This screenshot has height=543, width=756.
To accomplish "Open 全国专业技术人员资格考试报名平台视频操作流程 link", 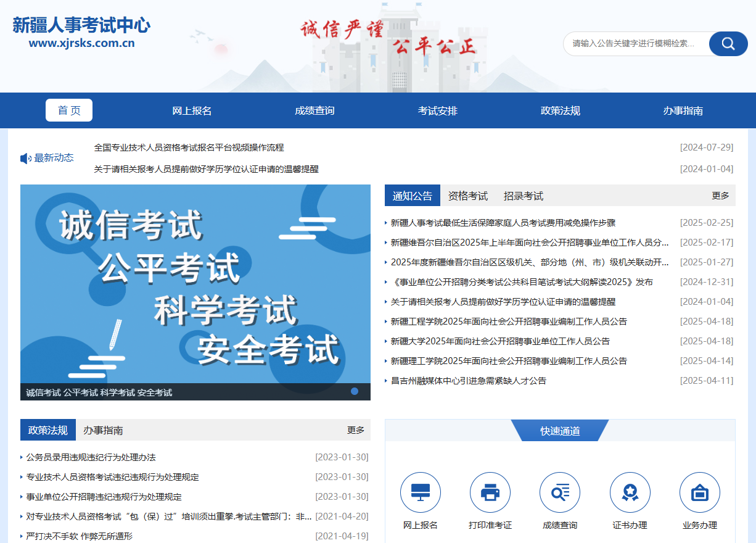I will [x=189, y=147].
